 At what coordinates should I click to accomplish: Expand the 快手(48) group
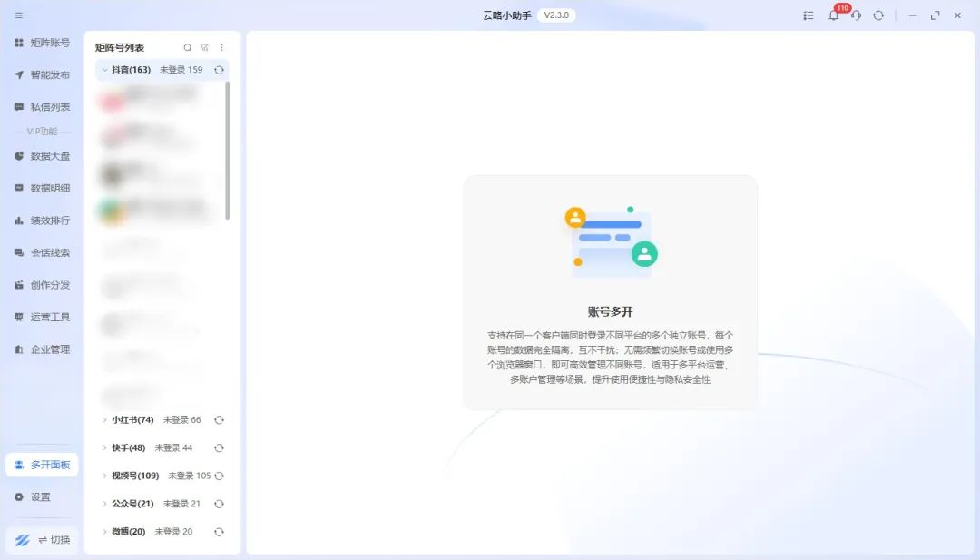[105, 448]
